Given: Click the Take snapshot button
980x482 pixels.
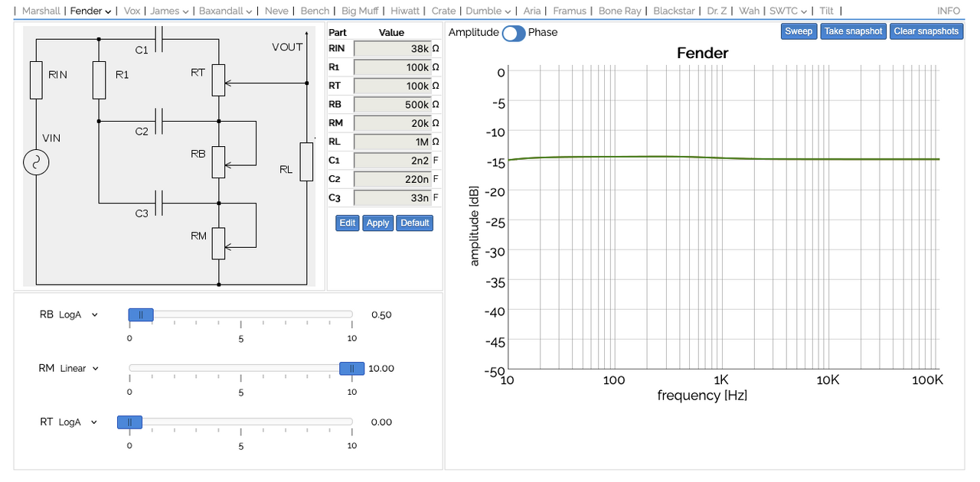Looking at the screenshot, I should tap(853, 31).
